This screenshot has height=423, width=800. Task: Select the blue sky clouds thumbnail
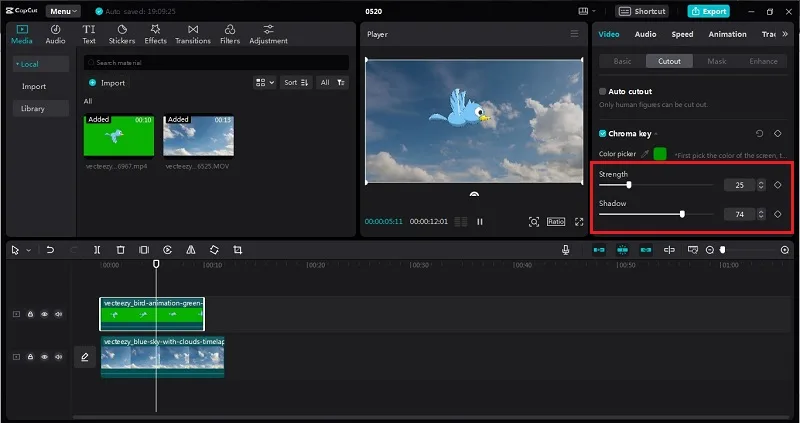click(198, 135)
